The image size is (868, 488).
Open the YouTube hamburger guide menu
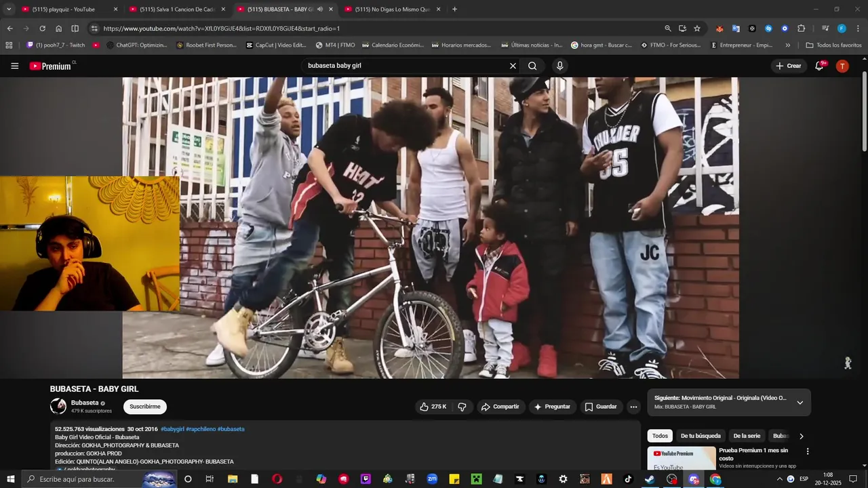pyautogui.click(x=15, y=66)
